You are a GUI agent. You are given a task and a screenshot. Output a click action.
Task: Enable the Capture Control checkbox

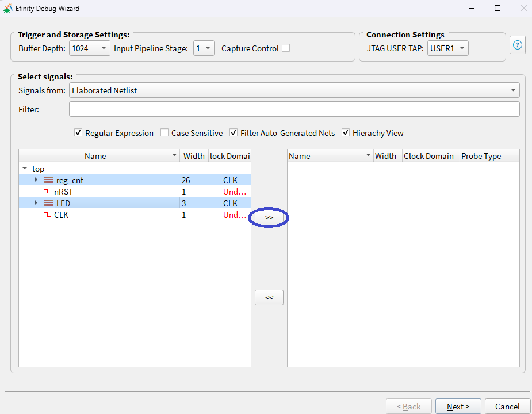click(286, 48)
